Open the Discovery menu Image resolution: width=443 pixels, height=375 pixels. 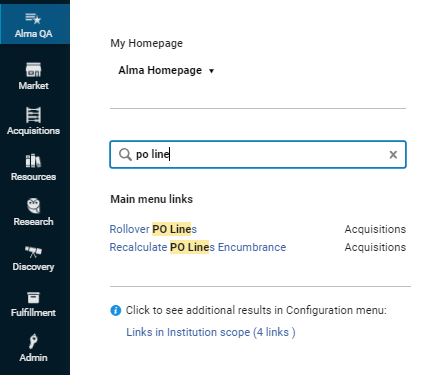click(33, 258)
